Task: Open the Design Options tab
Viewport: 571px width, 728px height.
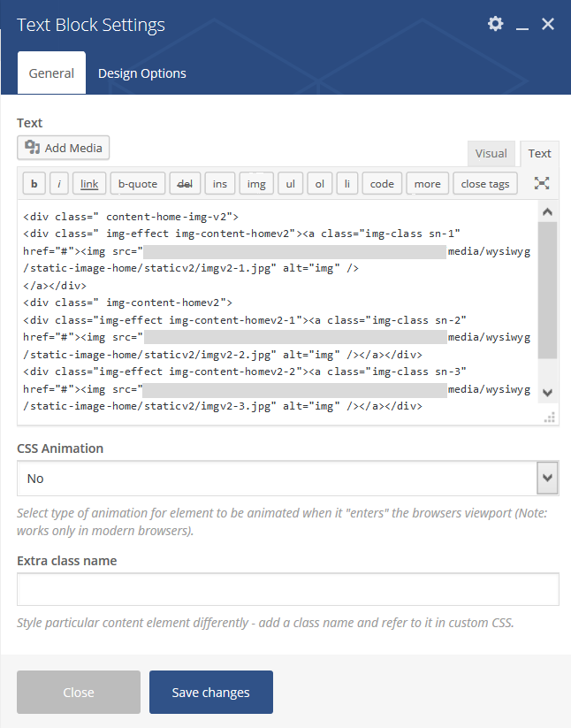Action: click(x=142, y=73)
